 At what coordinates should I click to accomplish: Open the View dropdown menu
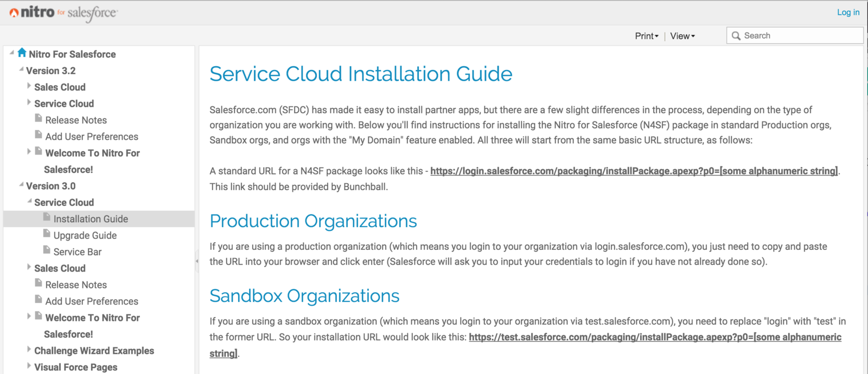tap(682, 36)
